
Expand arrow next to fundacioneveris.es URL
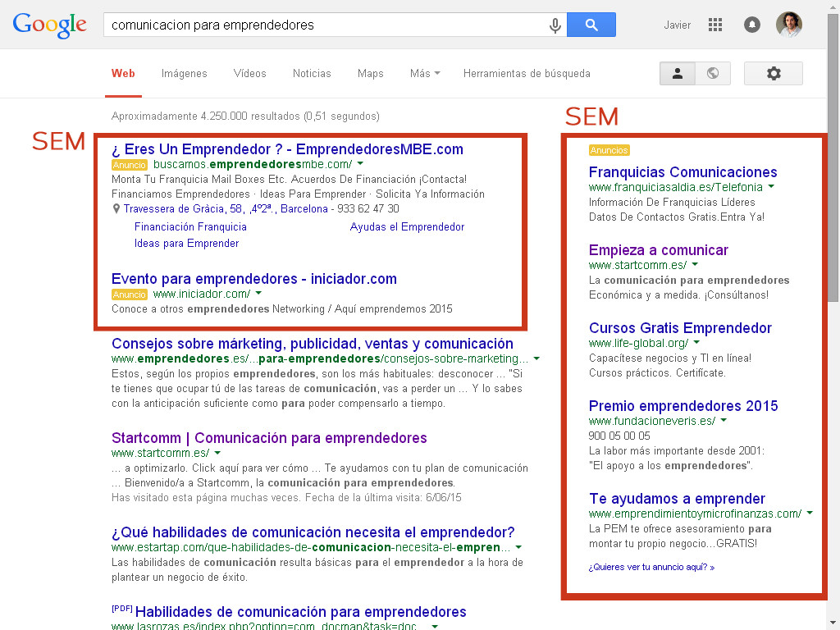pyautogui.click(x=724, y=420)
